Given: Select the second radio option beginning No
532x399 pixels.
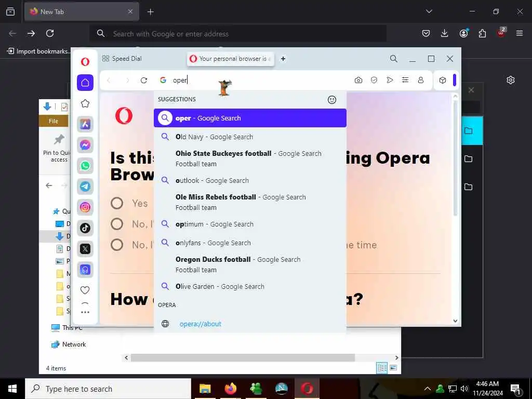Looking at the screenshot, I should pos(117,224).
